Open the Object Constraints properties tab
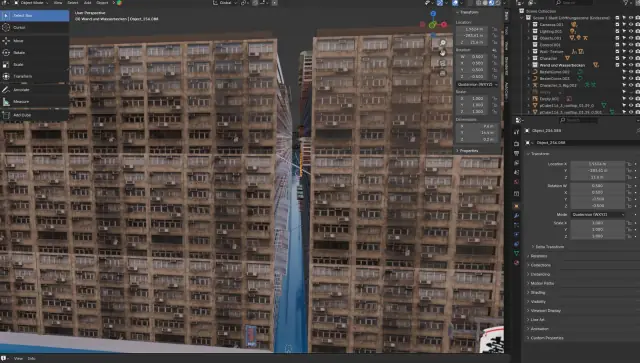This screenshot has height=363, width=640. 517,244
